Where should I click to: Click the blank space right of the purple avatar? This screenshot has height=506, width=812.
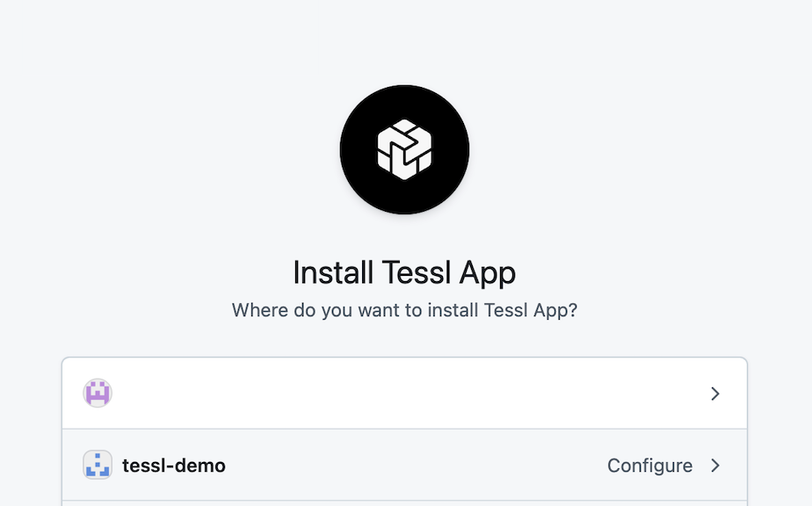tap(352, 394)
